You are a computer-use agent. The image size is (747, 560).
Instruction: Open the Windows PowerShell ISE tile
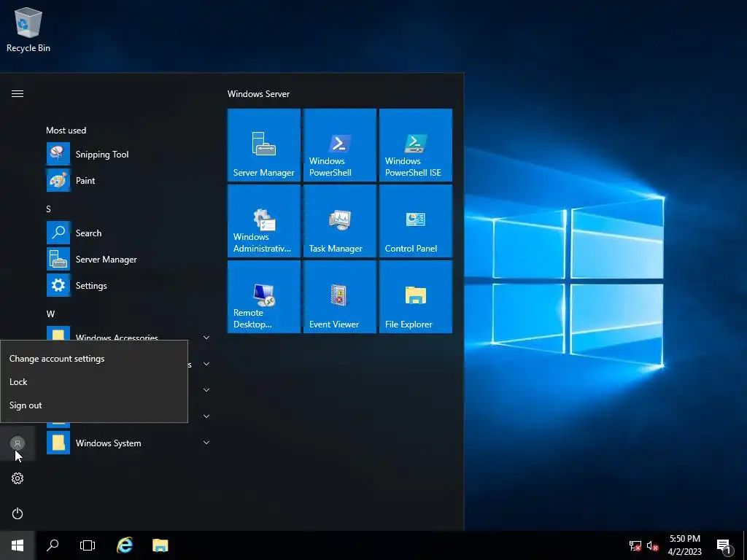(x=415, y=145)
